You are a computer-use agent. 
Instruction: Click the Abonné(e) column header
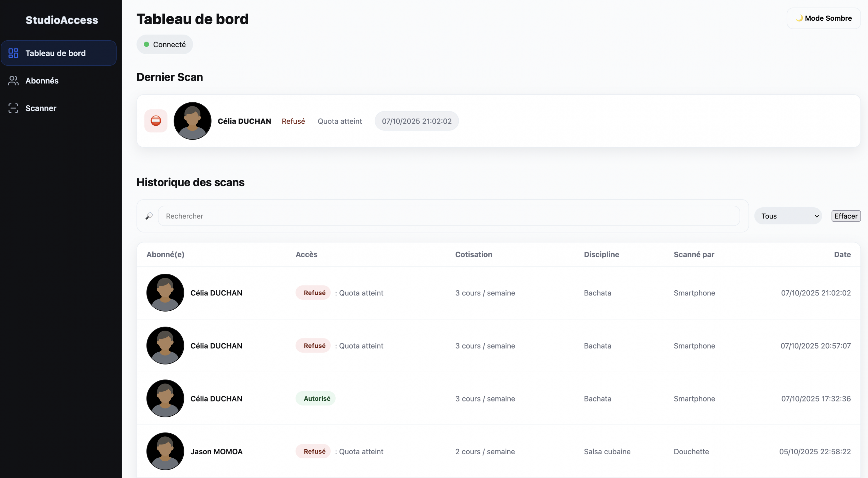click(x=165, y=254)
